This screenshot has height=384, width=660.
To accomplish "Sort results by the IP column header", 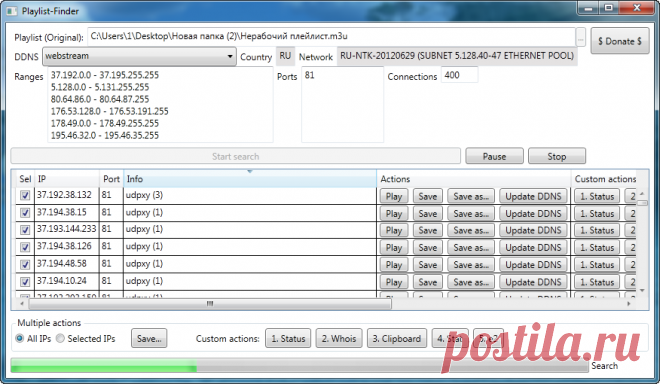I will point(67,179).
